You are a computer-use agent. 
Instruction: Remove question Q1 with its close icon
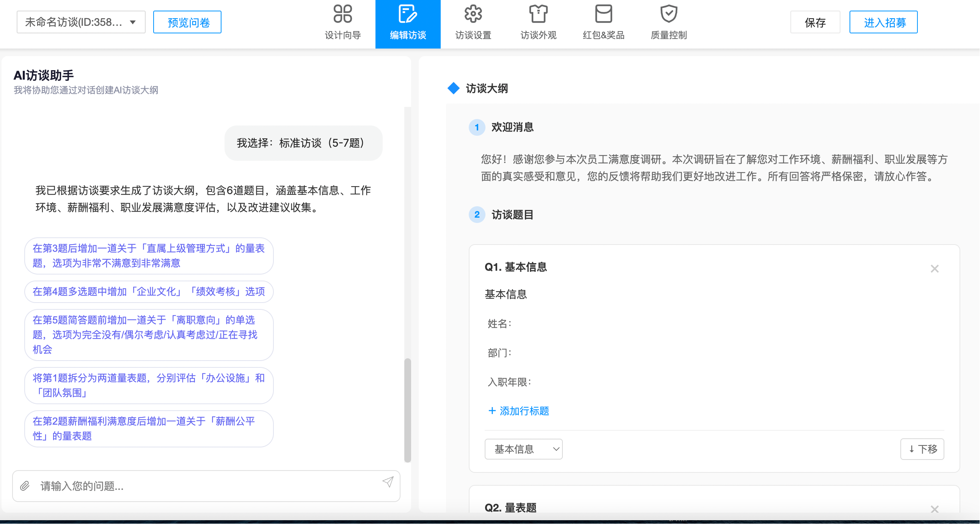coord(935,268)
